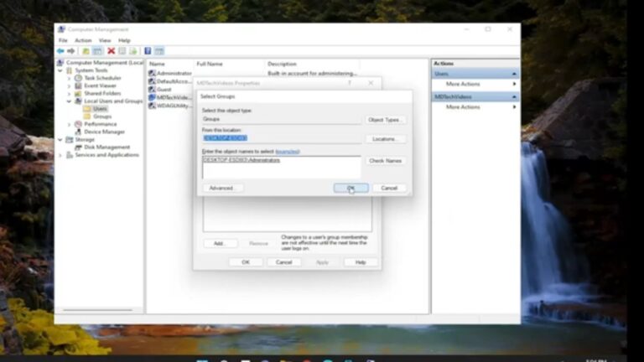The height and width of the screenshot is (362, 644).
Task: Click the blue Help toolbar icon
Action: (x=148, y=51)
